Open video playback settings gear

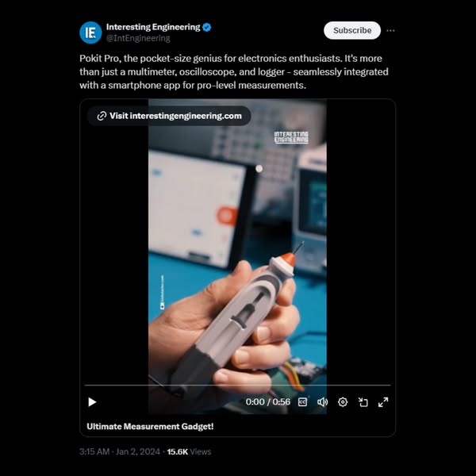click(343, 402)
